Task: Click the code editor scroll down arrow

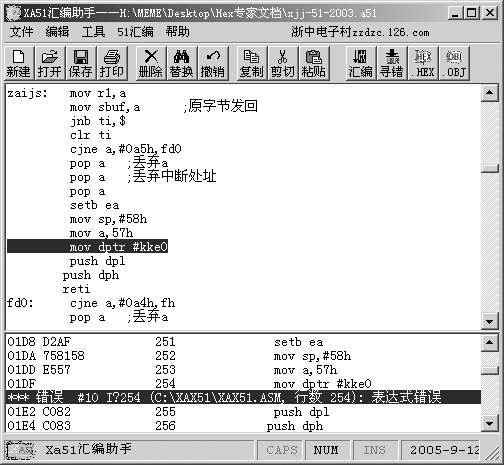Action: tap(489, 321)
